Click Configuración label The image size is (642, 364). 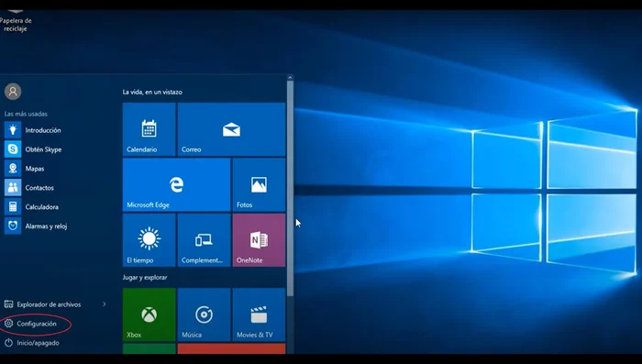pos(37,324)
